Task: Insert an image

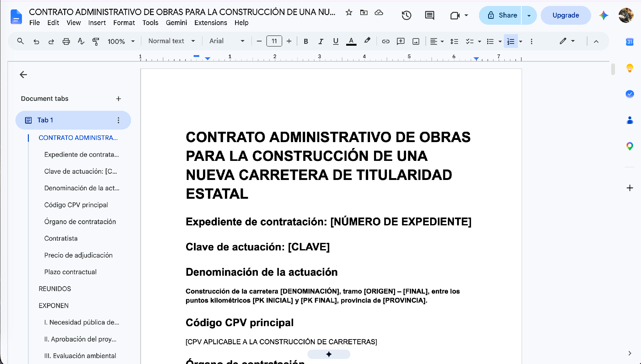Action: (416, 41)
